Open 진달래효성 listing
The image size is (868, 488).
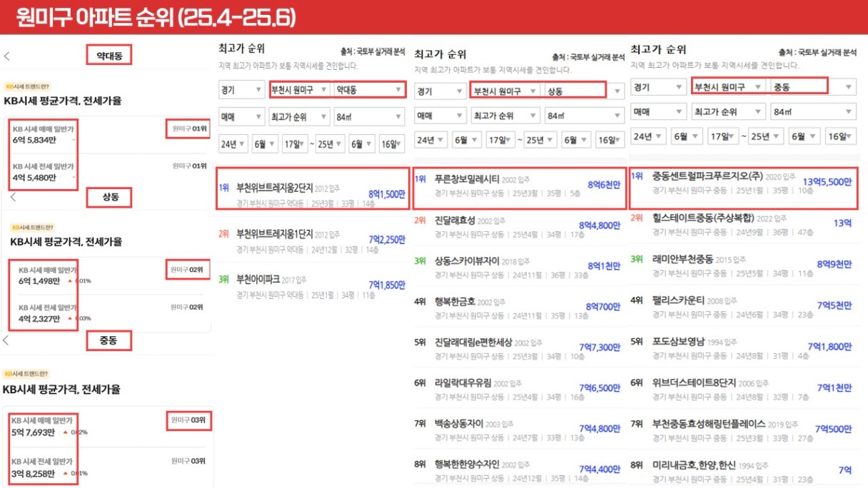(x=519, y=225)
